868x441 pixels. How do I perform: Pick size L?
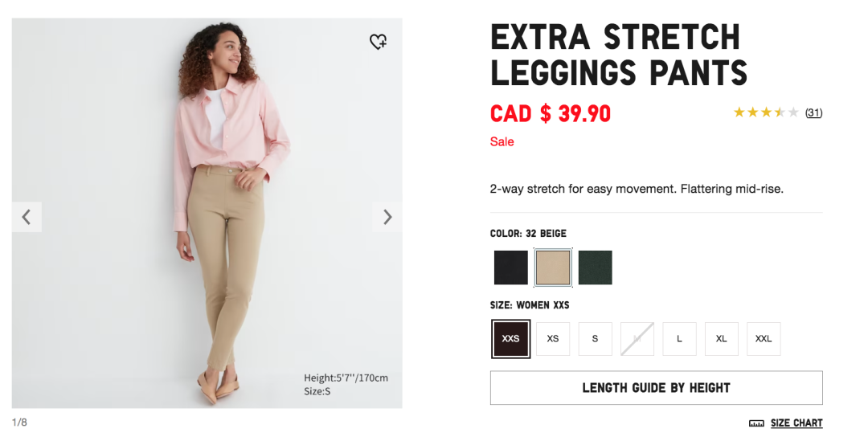click(x=679, y=339)
